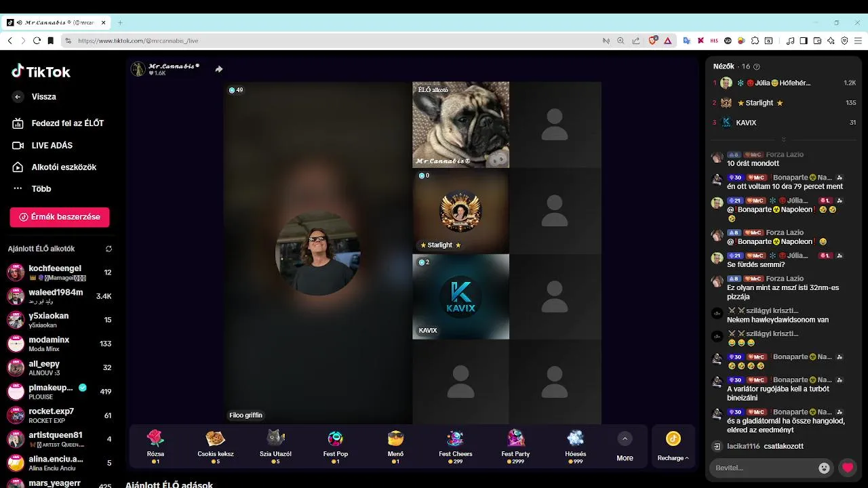Bookmark this page in the browser
The image size is (868, 488).
pos(50,41)
